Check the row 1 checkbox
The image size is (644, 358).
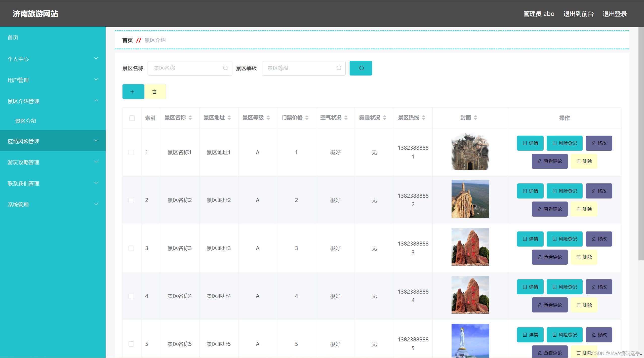[x=131, y=152]
